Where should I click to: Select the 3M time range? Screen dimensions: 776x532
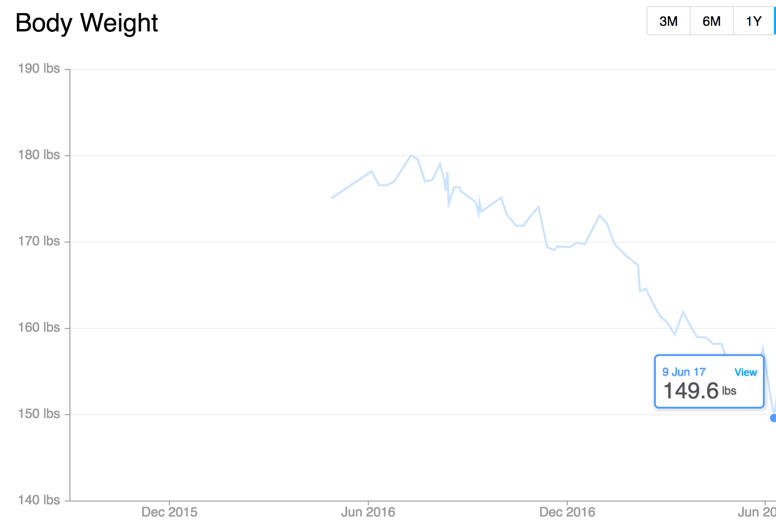click(x=669, y=21)
